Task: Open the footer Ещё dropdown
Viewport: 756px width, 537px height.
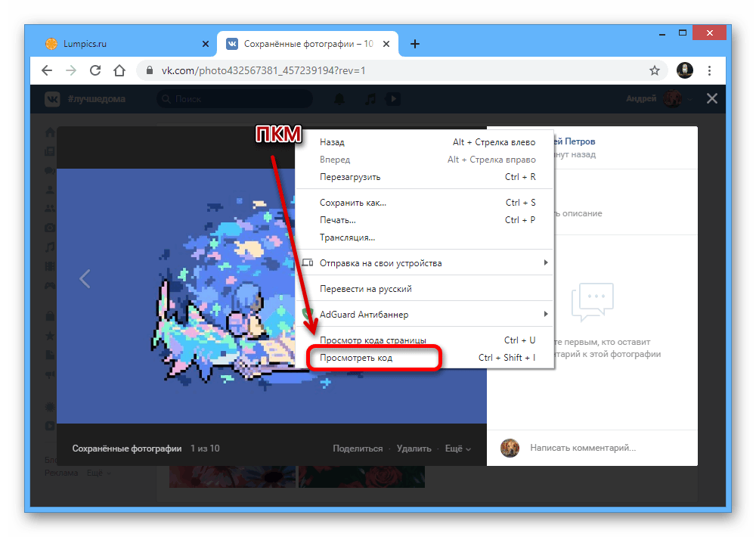Action: 98,473
